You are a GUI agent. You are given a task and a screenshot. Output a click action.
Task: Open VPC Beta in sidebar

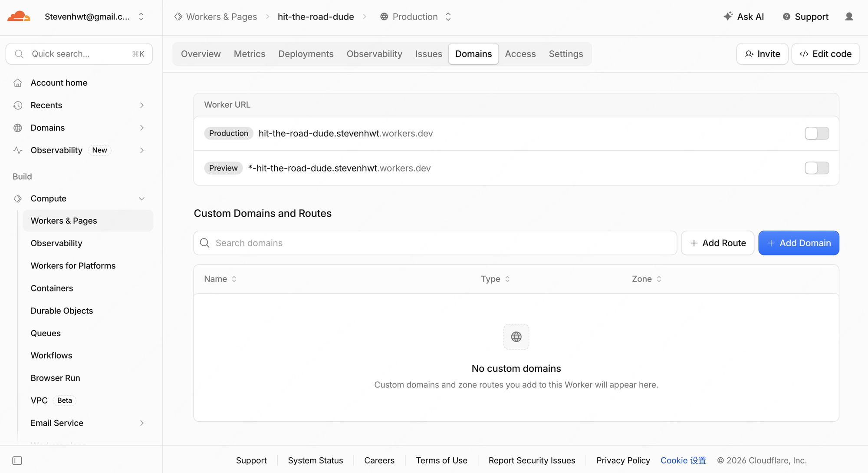[88, 400]
